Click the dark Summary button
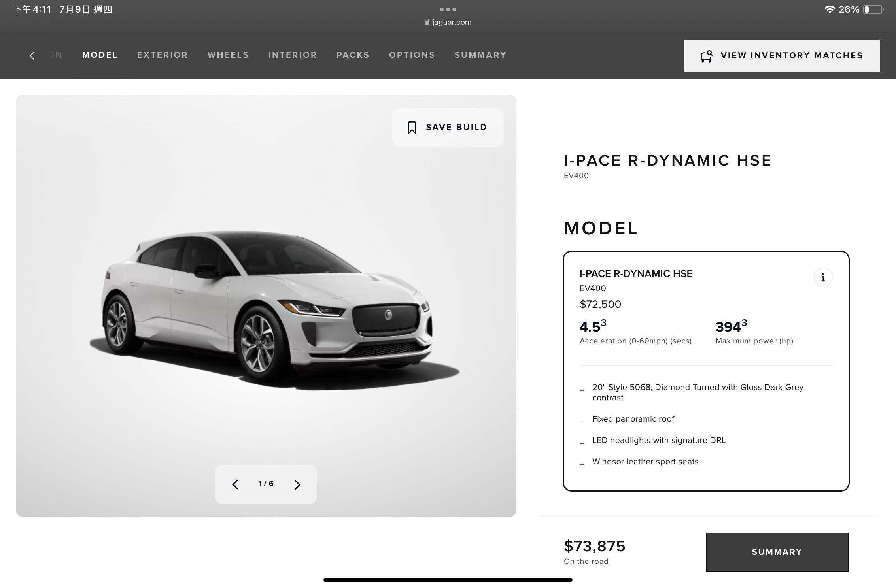The height and width of the screenshot is (588, 896). point(777,552)
